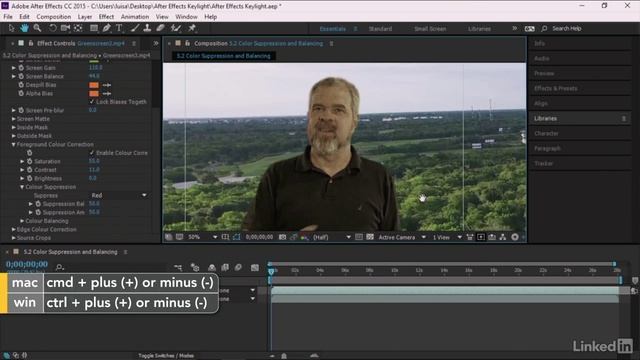Select the Eraser tool
This screenshot has height=360, width=640.
click(160, 28)
